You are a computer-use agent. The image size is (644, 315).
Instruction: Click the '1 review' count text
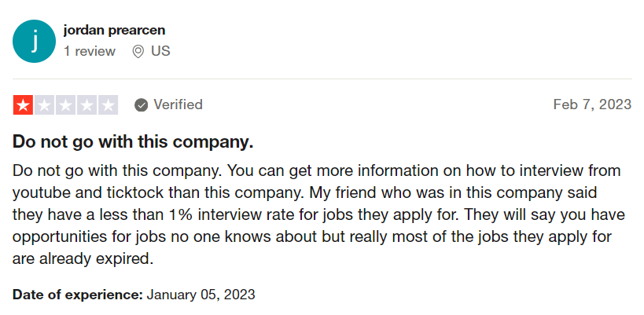[89, 51]
